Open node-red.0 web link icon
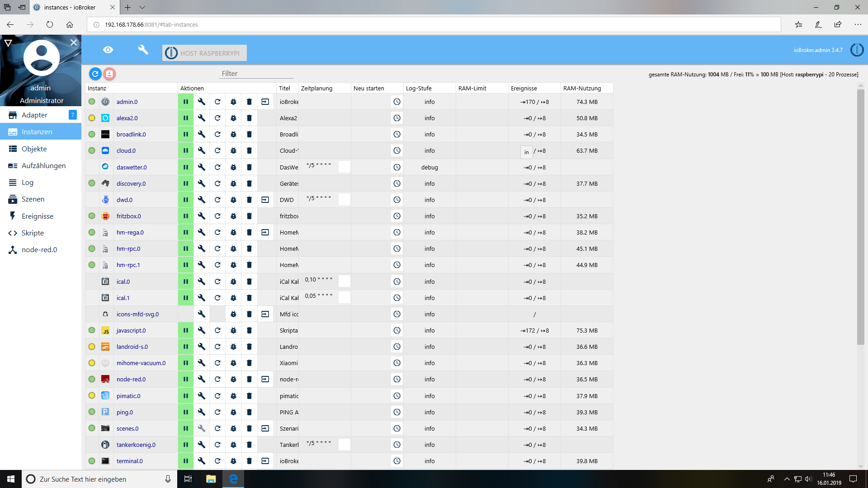The image size is (868, 488). click(265, 379)
